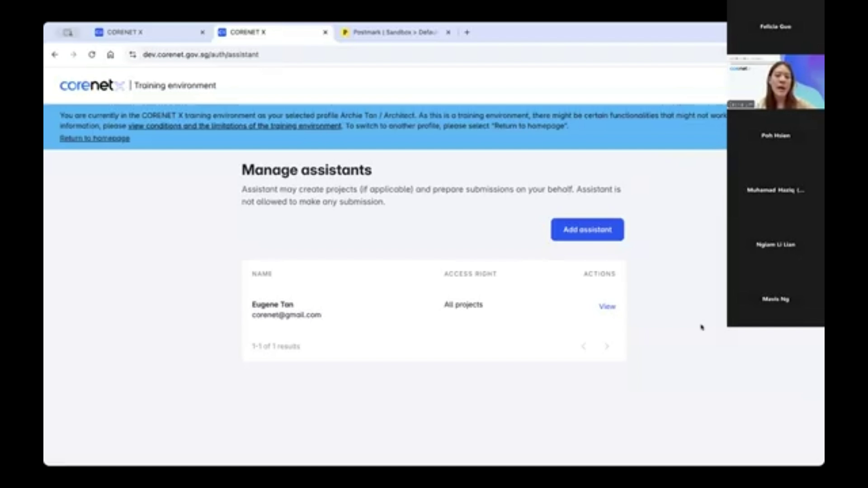Screen dimensions: 868x488
Task: Open a new tab with the plus icon
Action: [x=467, y=32]
